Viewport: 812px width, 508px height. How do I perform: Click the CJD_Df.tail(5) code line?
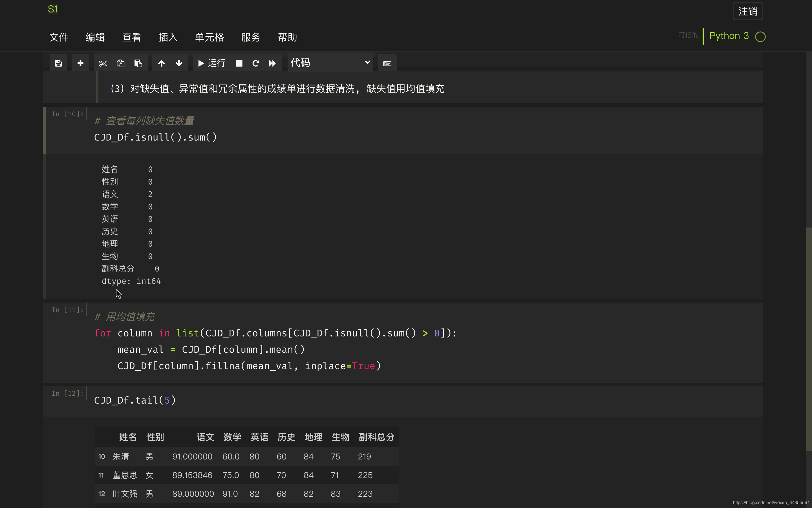(x=135, y=400)
